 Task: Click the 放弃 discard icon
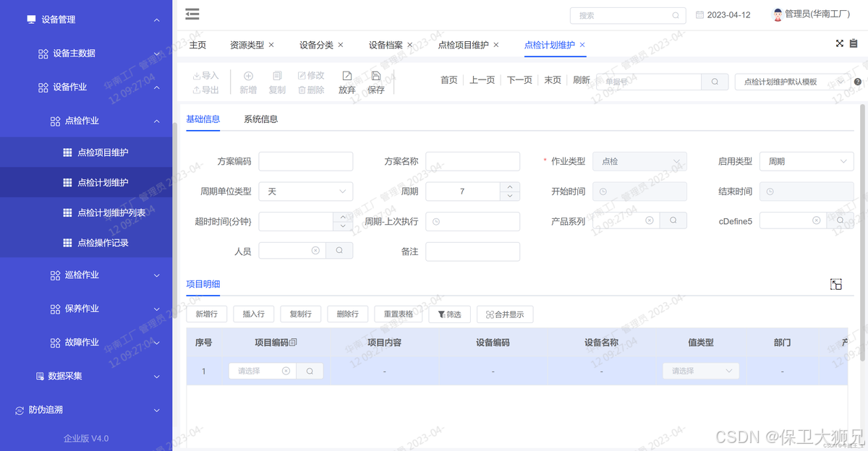coord(347,75)
